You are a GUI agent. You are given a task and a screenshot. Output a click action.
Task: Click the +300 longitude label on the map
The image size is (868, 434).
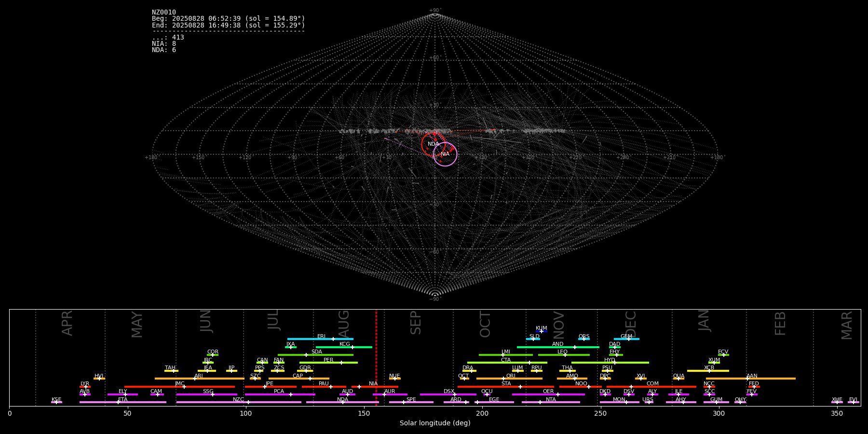point(528,157)
